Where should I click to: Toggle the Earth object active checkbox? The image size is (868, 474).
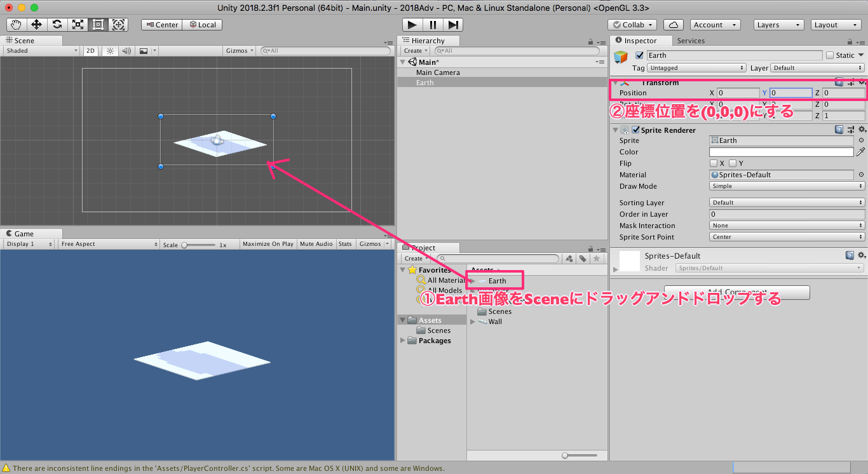pos(639,55)
